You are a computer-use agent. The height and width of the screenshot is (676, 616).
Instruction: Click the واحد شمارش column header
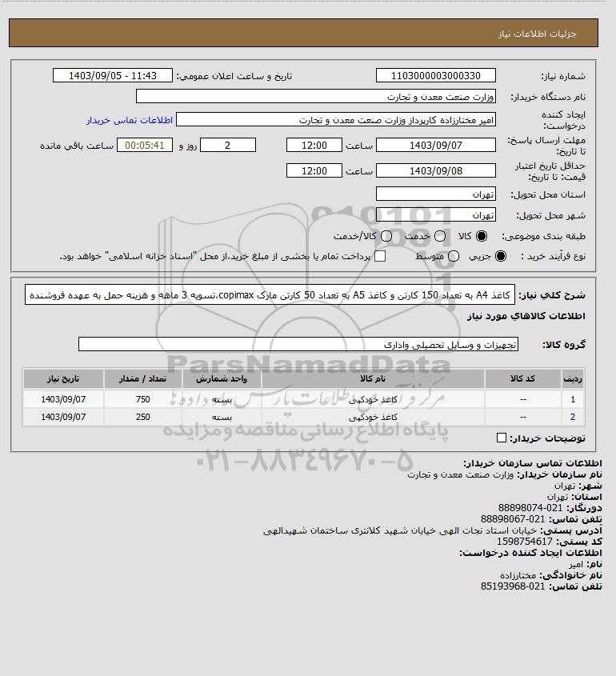(x=222, y=379)
